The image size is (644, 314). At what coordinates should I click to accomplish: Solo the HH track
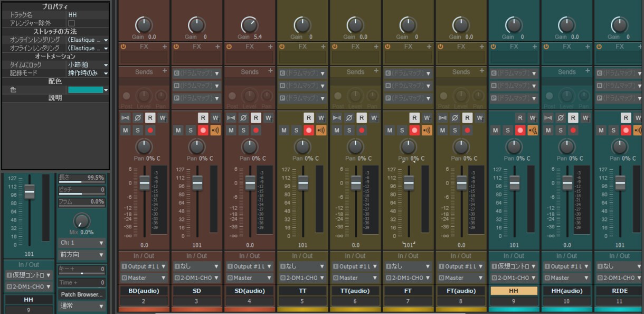pos(507,130)
